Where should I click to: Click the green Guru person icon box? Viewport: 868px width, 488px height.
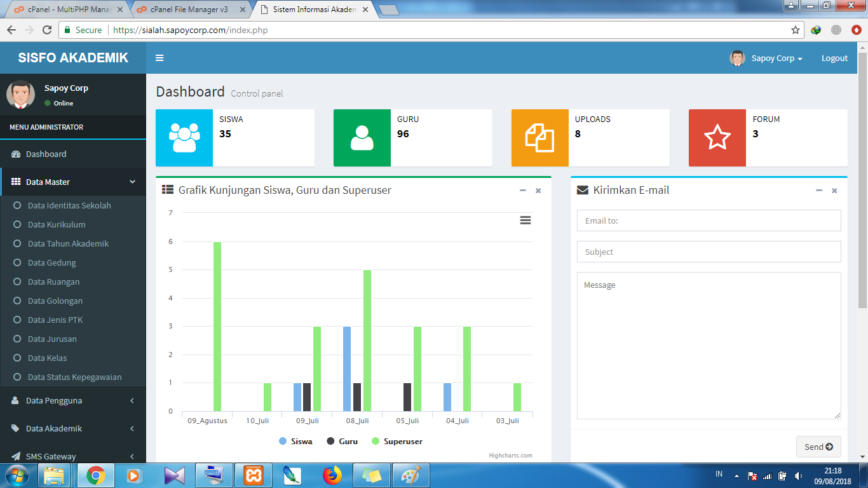[x=362, y=138]
